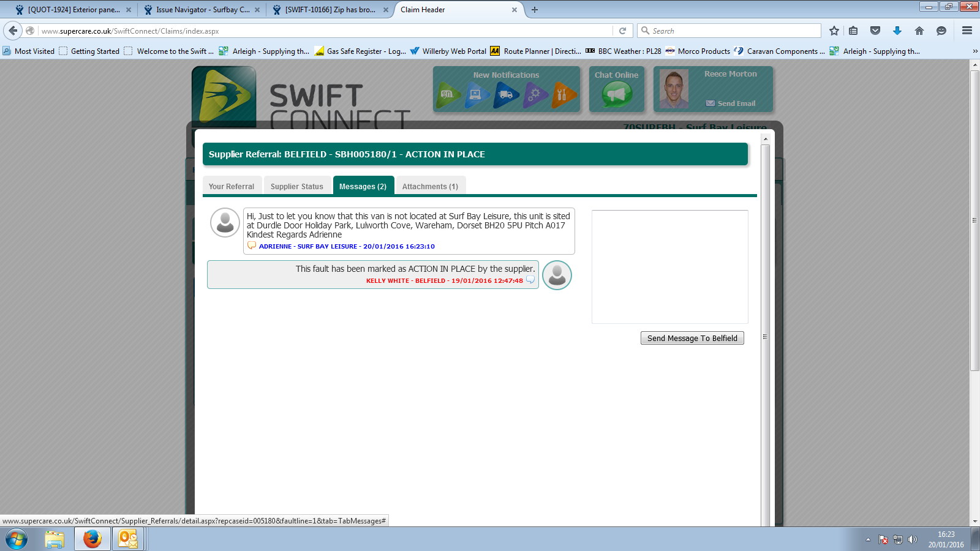The height and width of the screenshot is (551, 980).
Task: Go back to the previous page
Action: [x=13, y=31]
